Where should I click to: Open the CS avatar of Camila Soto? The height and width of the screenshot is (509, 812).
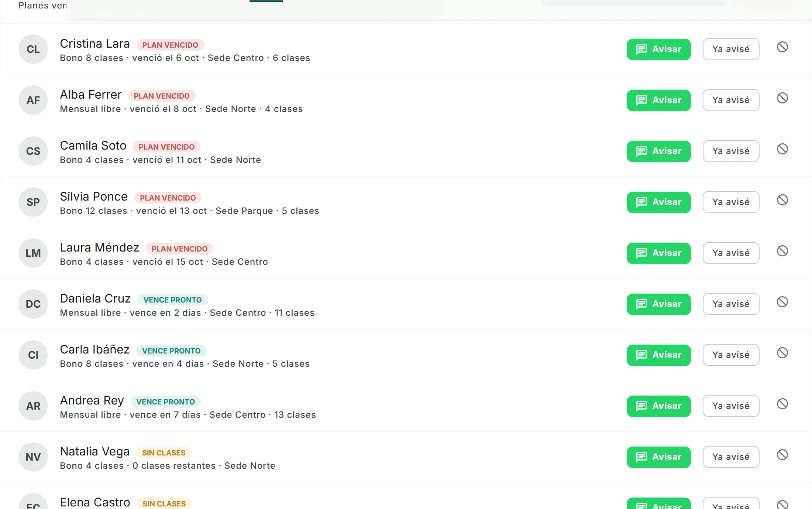[x=33, y=151]
